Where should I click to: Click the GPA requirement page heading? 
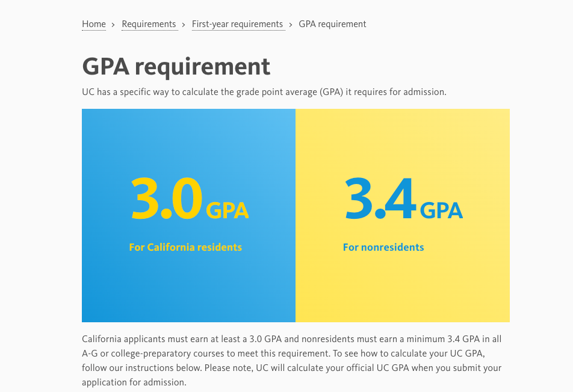pyautogui.click(x=176, y=66)
